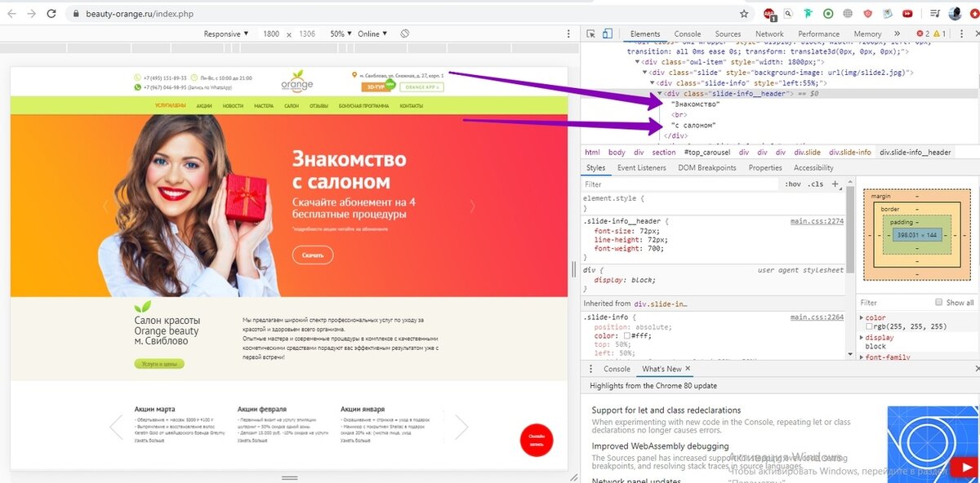Open the Chrome profile avatar
This screenshot has height=483, width=980.
(954, 14)
